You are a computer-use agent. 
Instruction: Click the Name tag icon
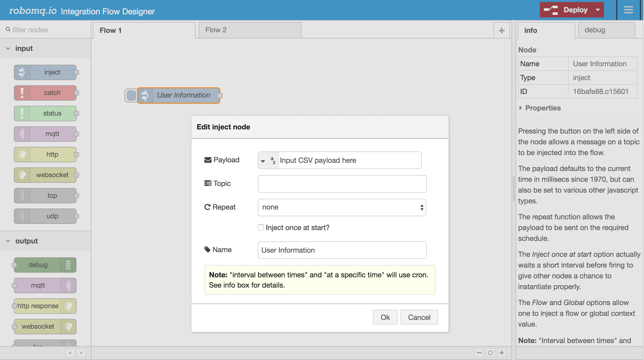[207, 250]
